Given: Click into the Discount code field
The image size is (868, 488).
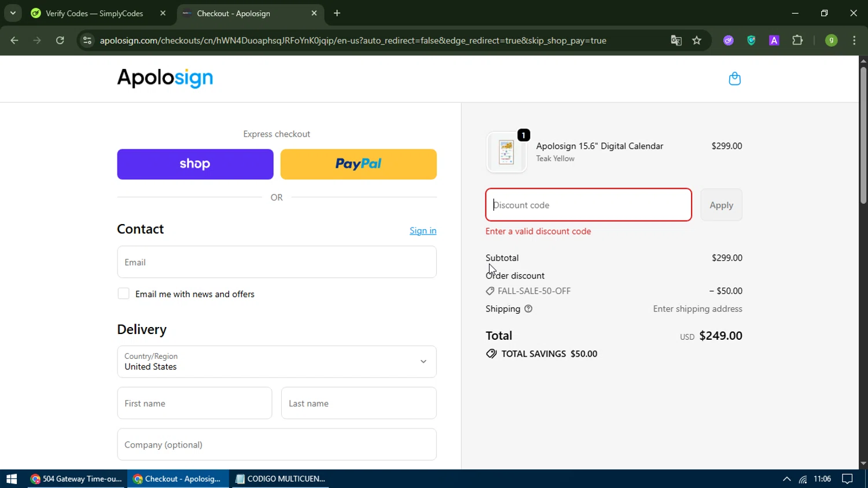Looking at the screenshot, I should tap(589, 205).
